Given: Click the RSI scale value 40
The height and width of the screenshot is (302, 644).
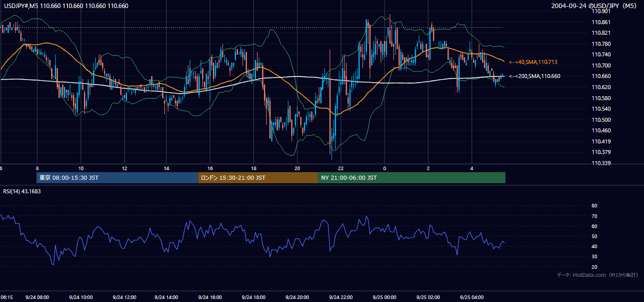Looking at the screenshot, I should pyautogui.click(x=594, y=246).
